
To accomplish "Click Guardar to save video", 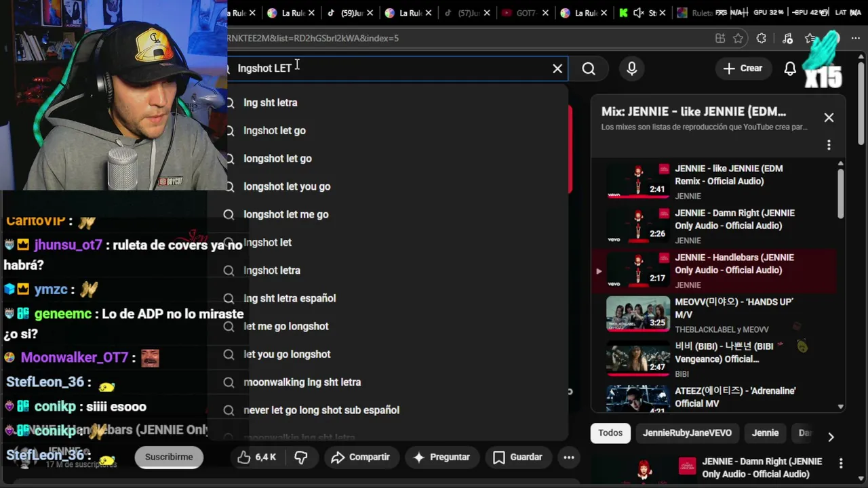I will click(517, 457).
